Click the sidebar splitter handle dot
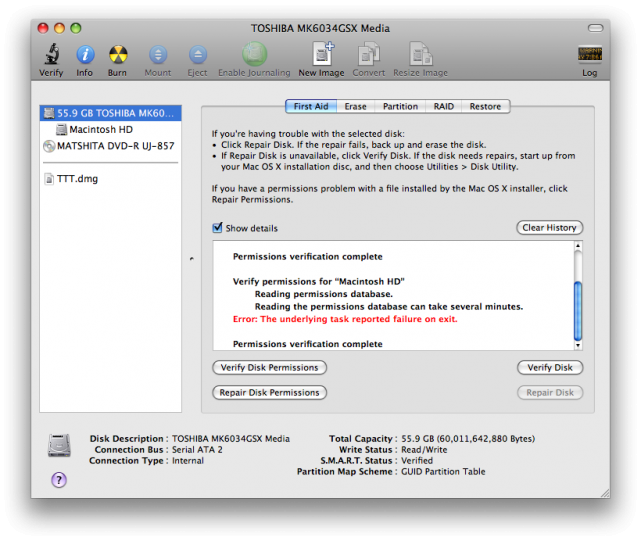This screenshot has width=640, height=541. click(191, 258)
